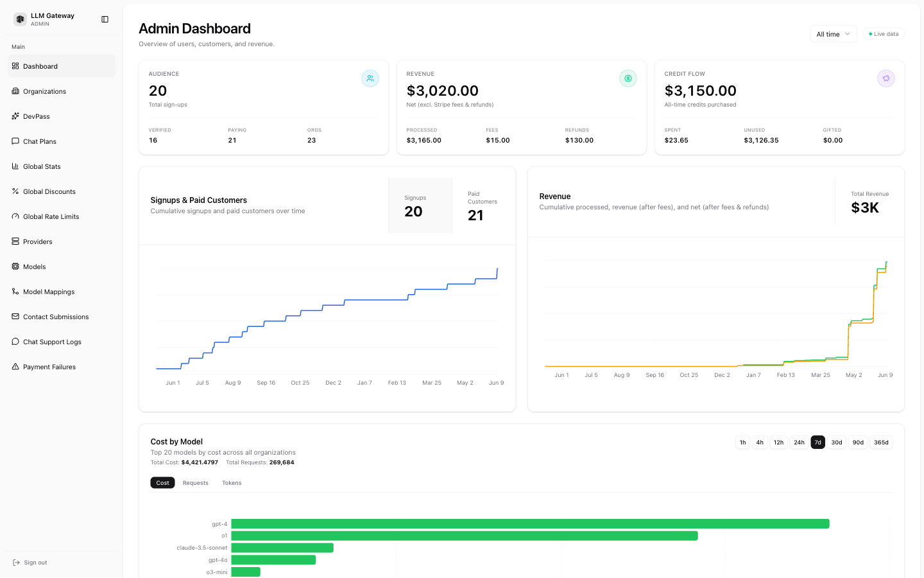Set cost range to 1h
The image size is (924, 578).
pos(742,442)
